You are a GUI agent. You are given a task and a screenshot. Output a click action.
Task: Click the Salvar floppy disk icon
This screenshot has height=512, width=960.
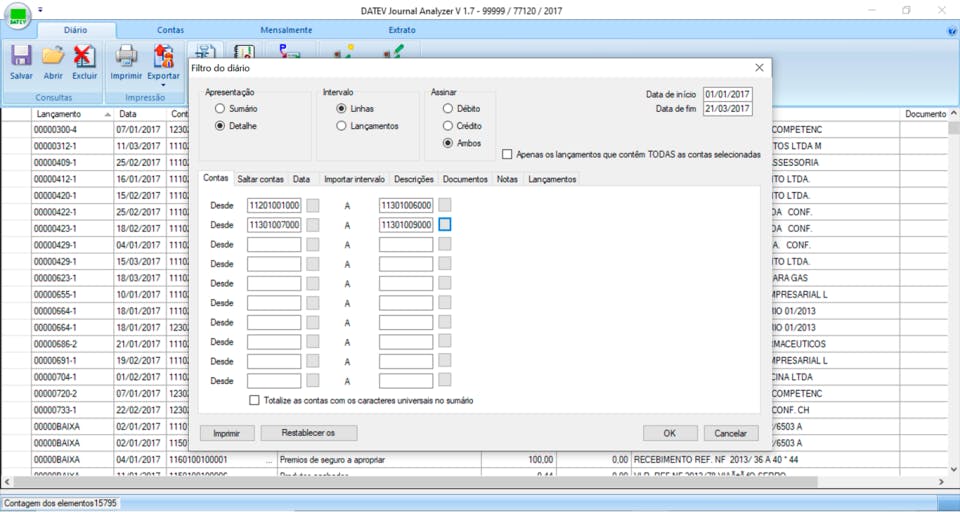tap(21, 57)
